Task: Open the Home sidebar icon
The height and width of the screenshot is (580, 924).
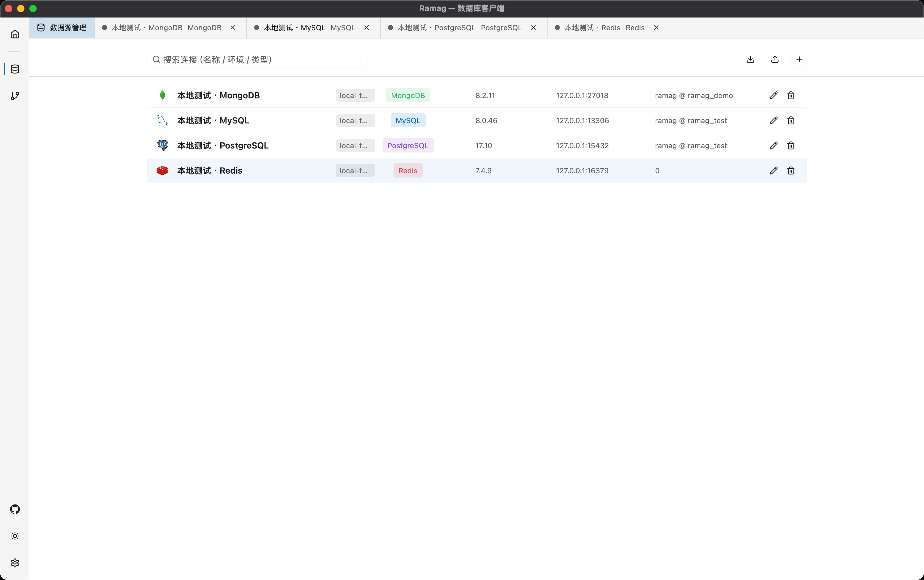Action: (15, 34)
